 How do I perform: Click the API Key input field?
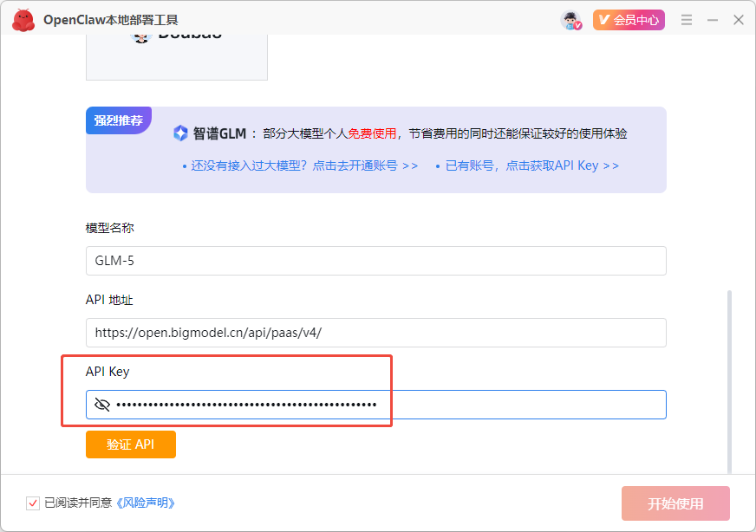point(376,404)
